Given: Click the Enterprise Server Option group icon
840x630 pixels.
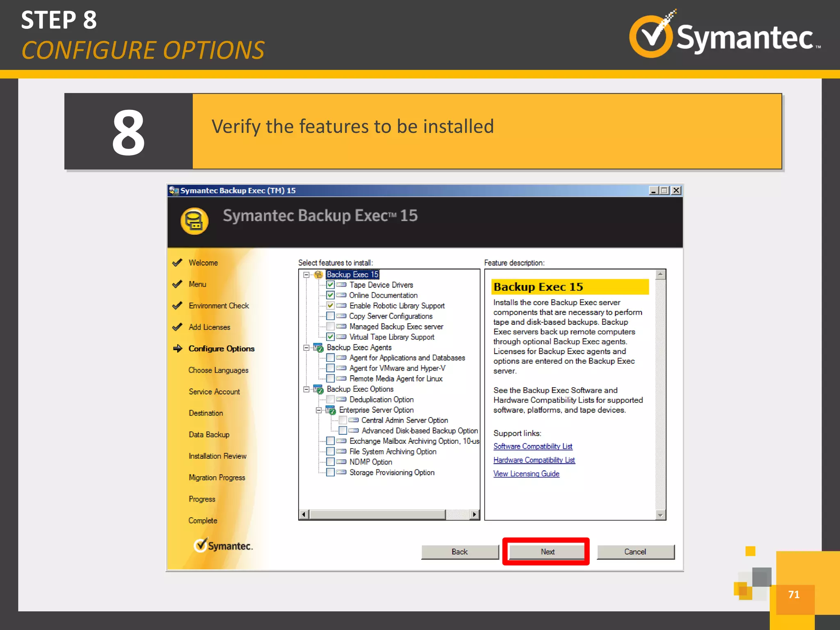Looking at the screenshot, I should (x=331, y=410).
